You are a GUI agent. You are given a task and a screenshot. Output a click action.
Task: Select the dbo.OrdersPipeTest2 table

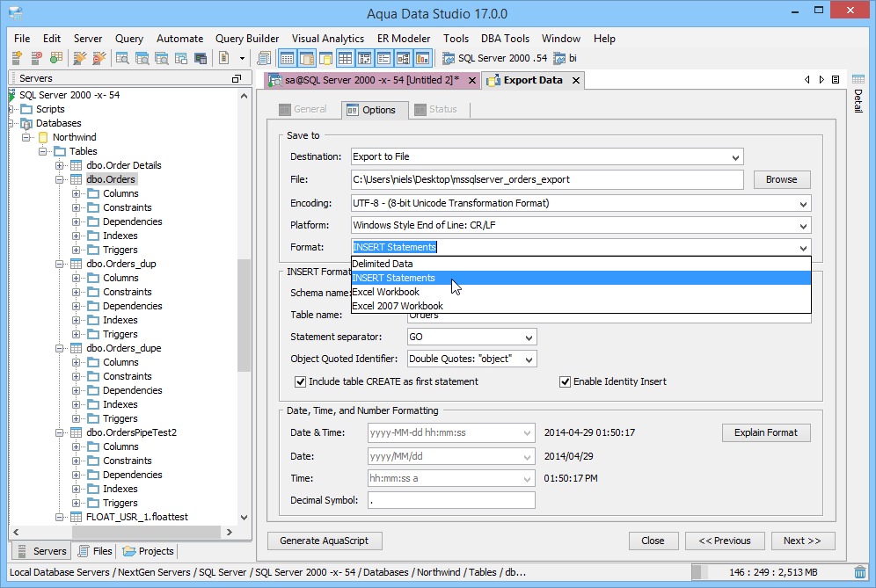click(x=131, y=432)
